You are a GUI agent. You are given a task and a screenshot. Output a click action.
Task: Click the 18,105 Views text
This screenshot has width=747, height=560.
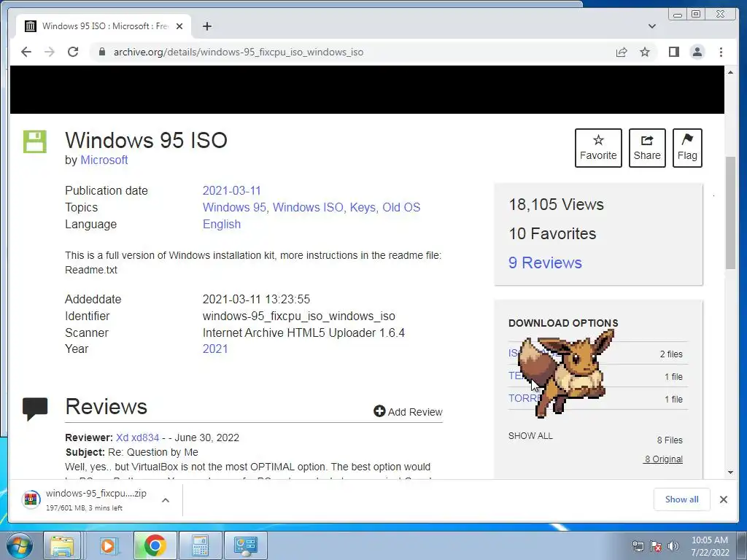tap(556, 204)
